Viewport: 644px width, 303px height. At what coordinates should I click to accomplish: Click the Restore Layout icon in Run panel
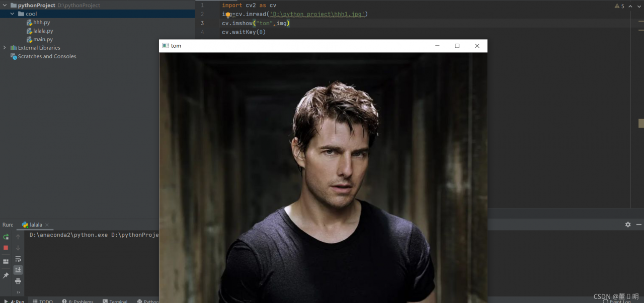[x=6, y=262]
